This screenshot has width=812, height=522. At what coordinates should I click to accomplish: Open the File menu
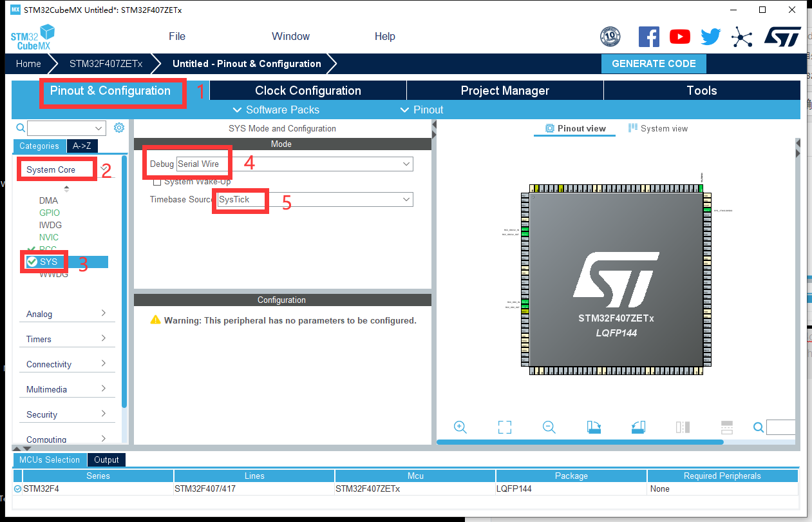click(x=177, y=36)
